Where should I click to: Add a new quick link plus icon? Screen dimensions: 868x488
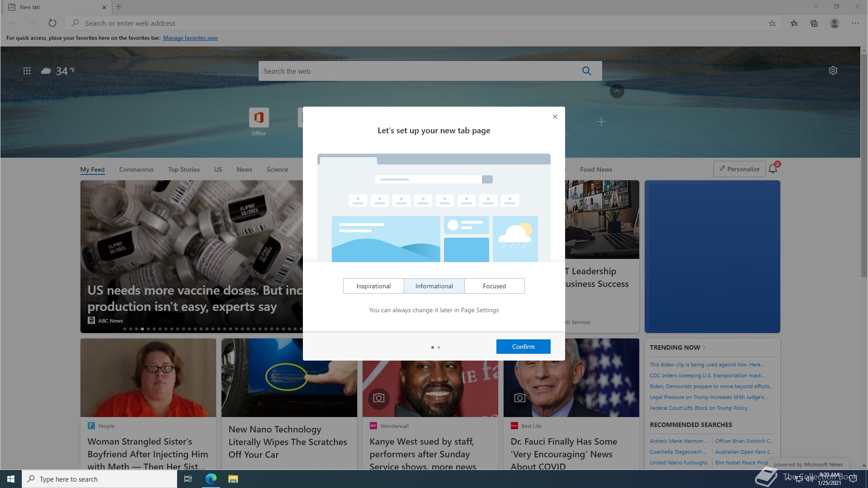pyautogui.click(x=601, y=122)
